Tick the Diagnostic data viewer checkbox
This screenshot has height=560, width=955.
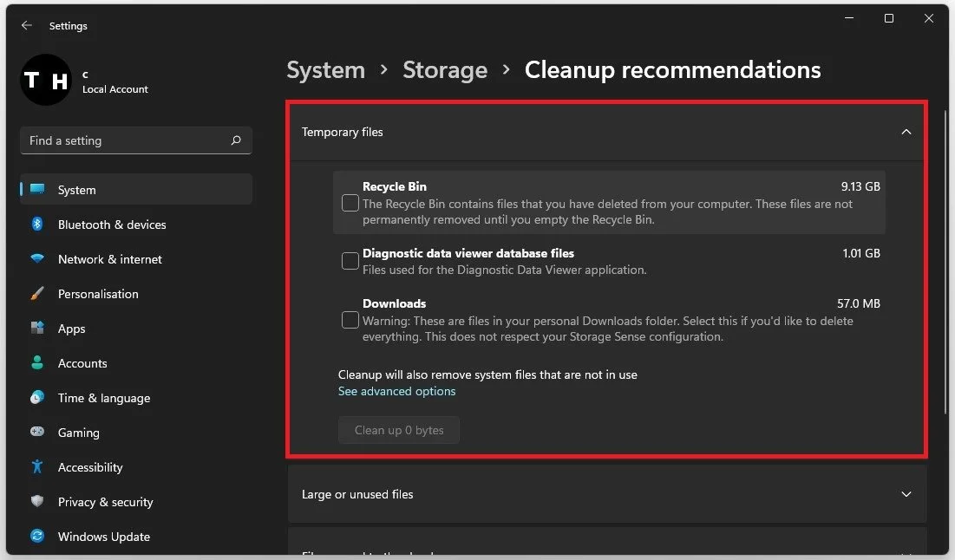(350, 261)
